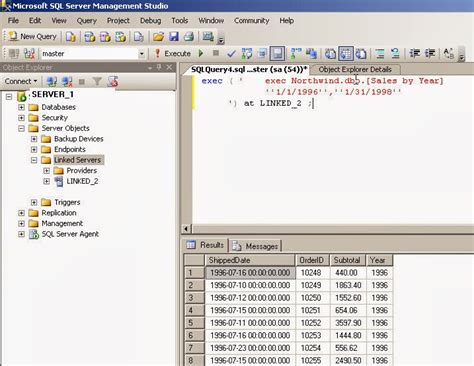Open the Query menu

point(87,21)
